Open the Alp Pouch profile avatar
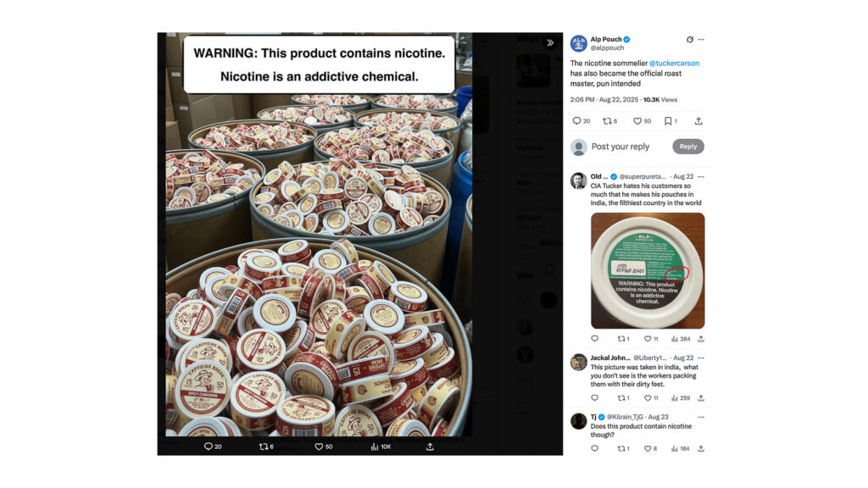This screenshot has height=488, width=868. point(578,43)
